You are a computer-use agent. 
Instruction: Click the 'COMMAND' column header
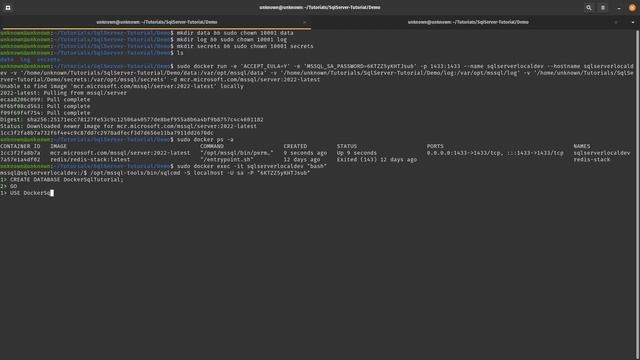[x=212, y=146]
